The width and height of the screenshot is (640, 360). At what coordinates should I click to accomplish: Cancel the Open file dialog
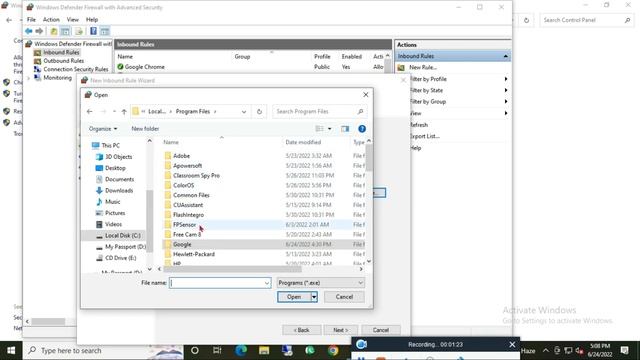tap(344, 297)
